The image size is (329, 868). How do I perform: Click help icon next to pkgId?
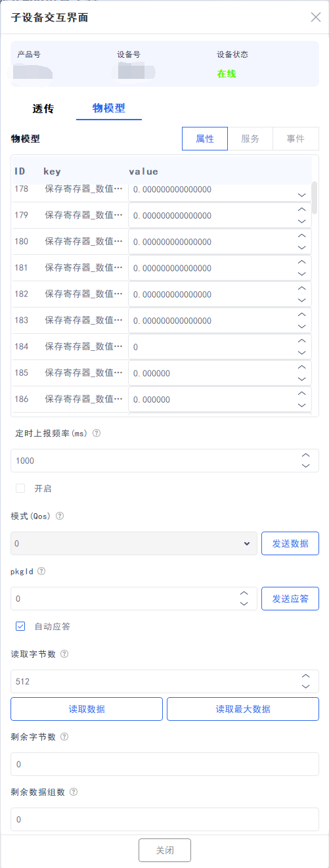(x=41, y=572)
